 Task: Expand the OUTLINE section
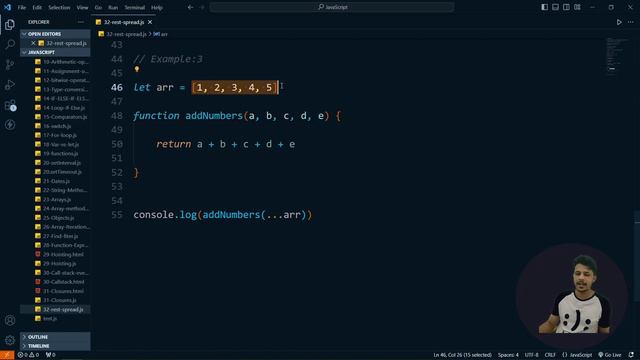[x=55, y=337]
